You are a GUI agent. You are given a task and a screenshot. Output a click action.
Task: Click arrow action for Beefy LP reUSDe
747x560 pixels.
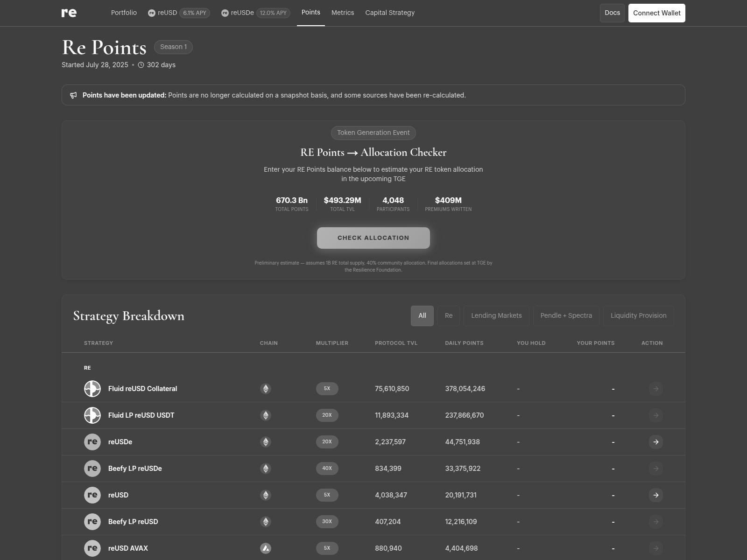click(x=656, y=469)
